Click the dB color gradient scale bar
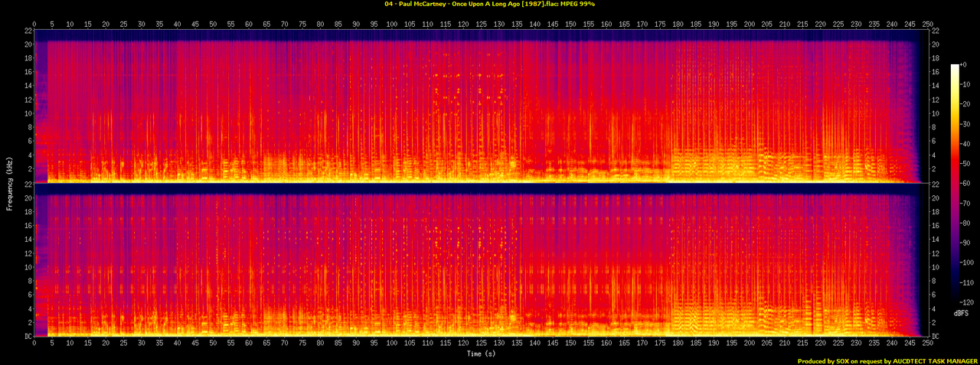 [x=955, y=184]
